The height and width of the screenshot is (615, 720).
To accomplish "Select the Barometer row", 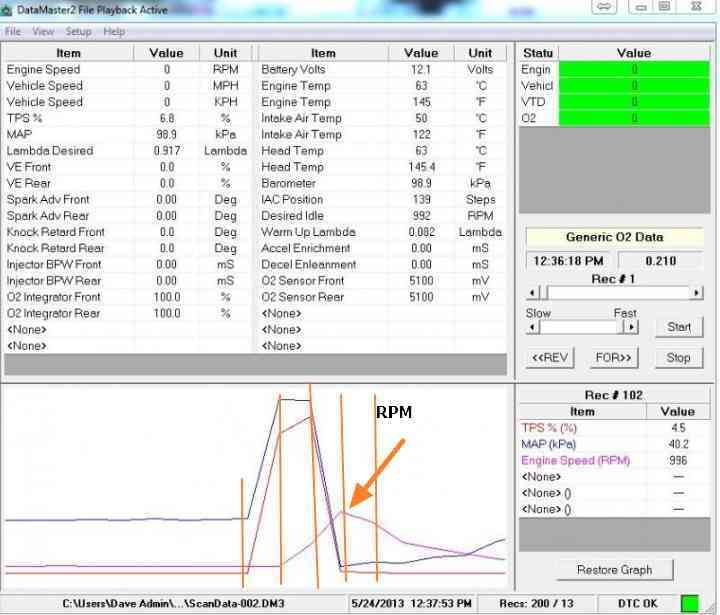I will coord(382,183).
